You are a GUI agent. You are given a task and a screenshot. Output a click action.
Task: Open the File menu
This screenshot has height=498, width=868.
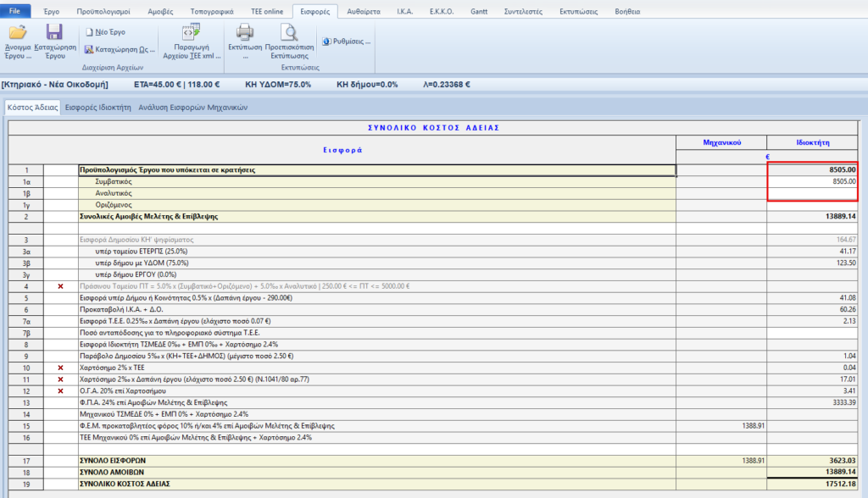point(15,12)
